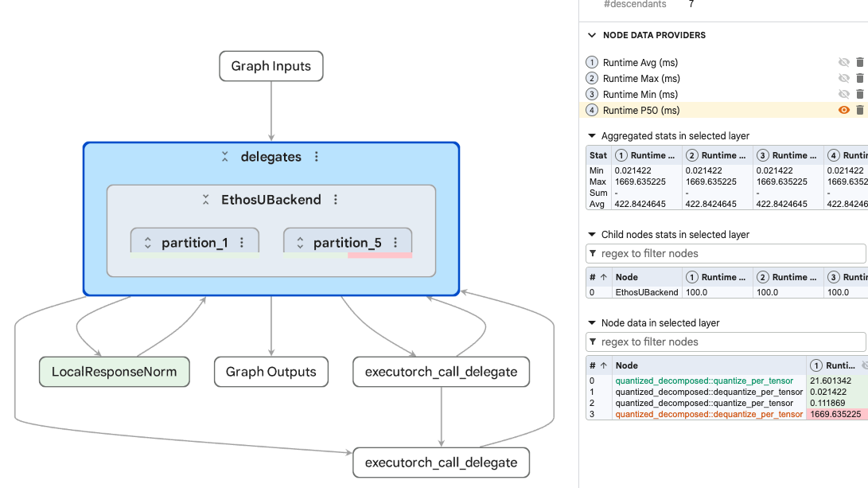Click Runtime column 1 header in aggregated stats

(646, 156)
